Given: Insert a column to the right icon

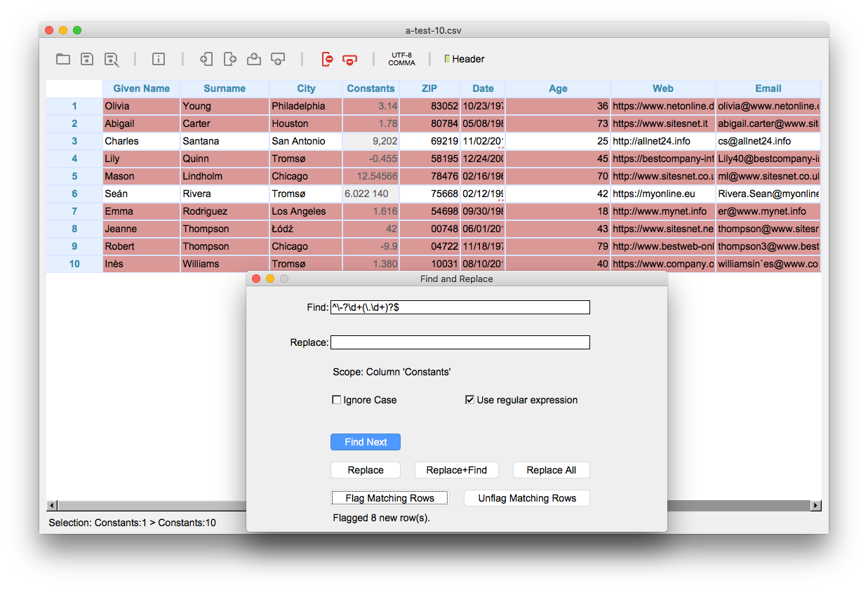Looking at the screenshot, I should pyautogui.click(x=230, y=59).
